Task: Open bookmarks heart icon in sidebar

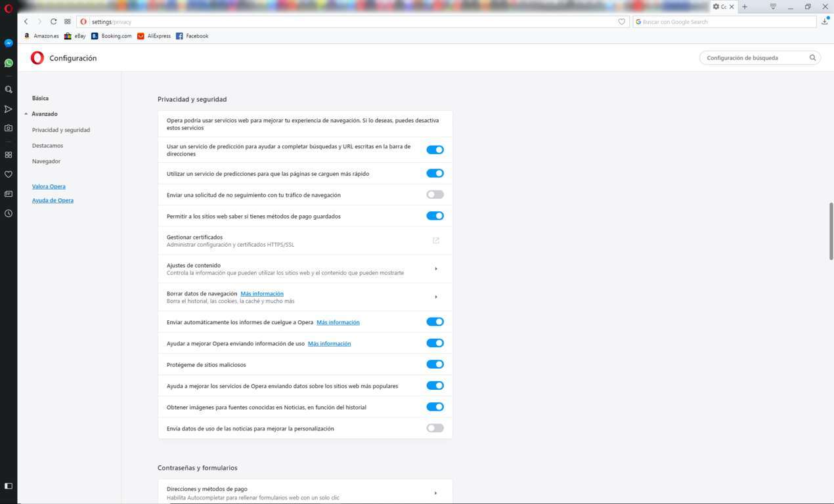Action: pos(9,175)
